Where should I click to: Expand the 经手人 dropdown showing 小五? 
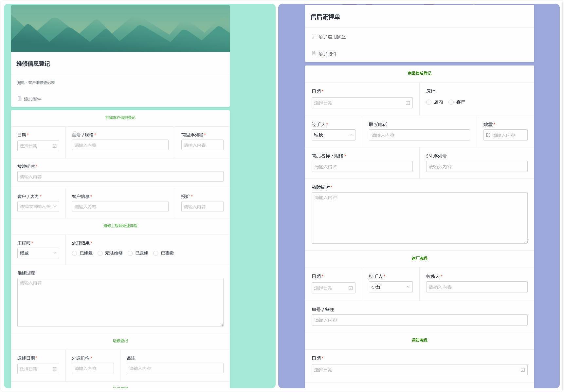(x=390, y=287)
